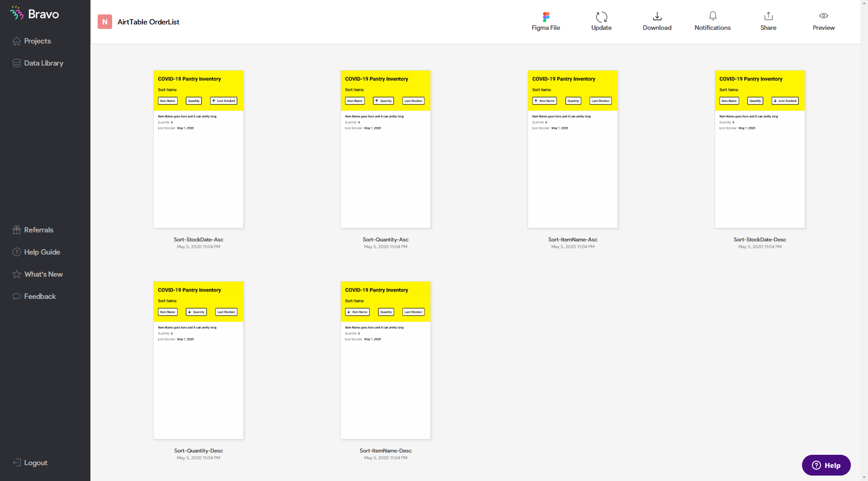Select the Sort-StockDate-Desc screen thumbnail
The image size is (868, 481).
pyautogui.click(x=759, y=149)
